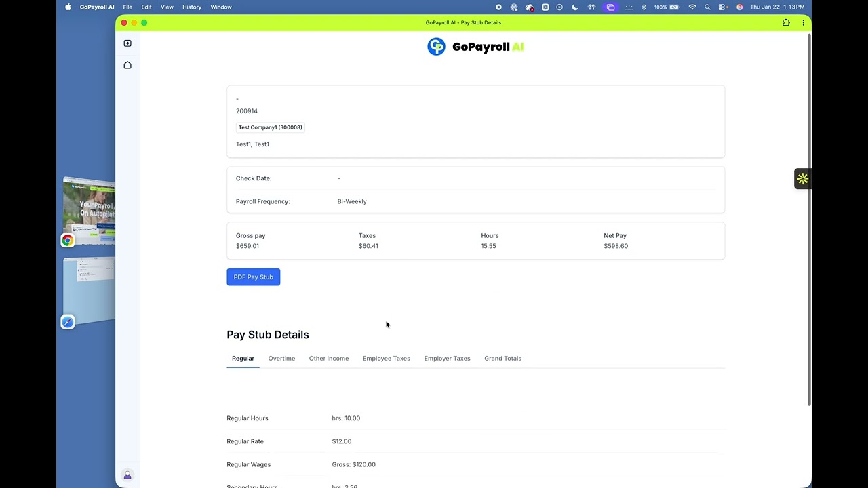Click the net pay amount $598.60
The image size is (868, 488).
[616, 246]
